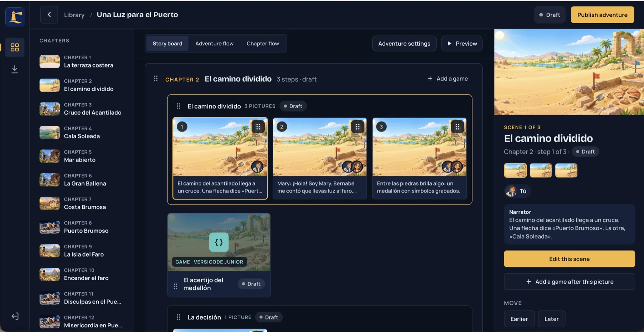Open the grid dashboard sidebar icon
This screenshot has height=332, width=644.
[x=15, y=47]
